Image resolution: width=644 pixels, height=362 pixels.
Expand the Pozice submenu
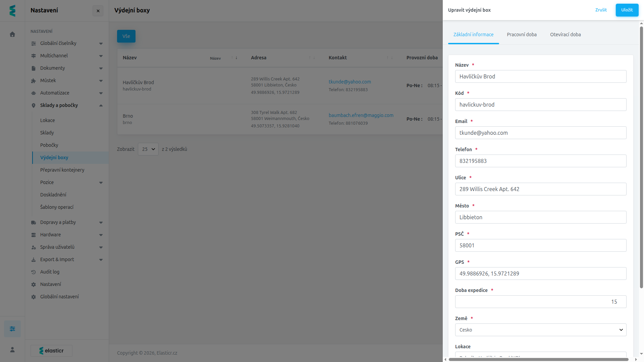pyautogui.click(x=101, y=183)
